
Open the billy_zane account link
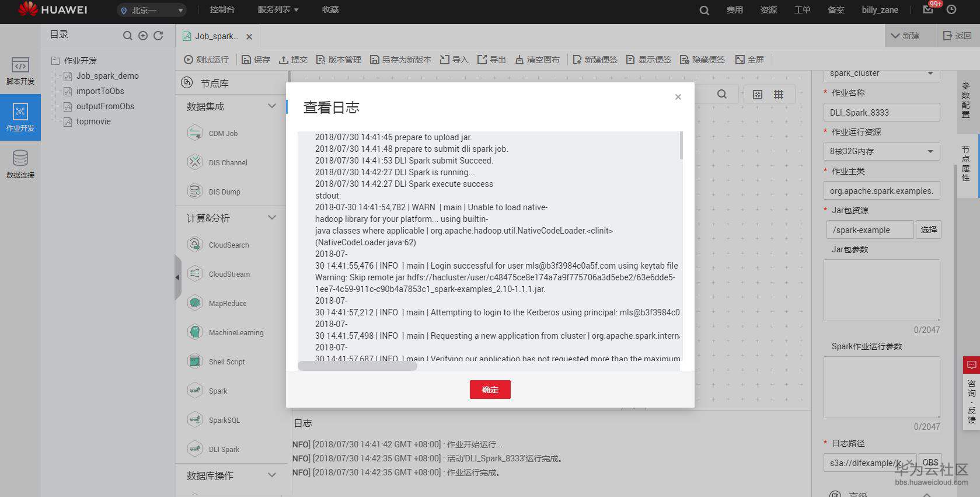tap(880, 10)
